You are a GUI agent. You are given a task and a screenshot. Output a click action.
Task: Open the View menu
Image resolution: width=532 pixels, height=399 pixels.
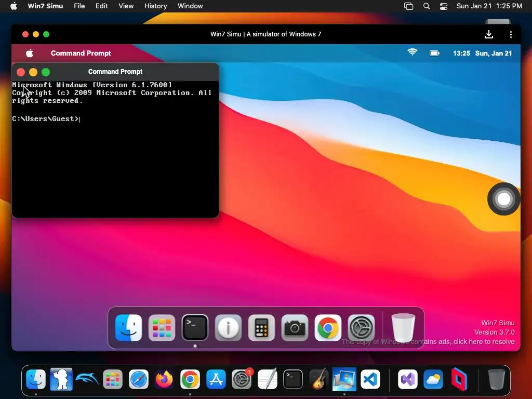click(126, 6)
